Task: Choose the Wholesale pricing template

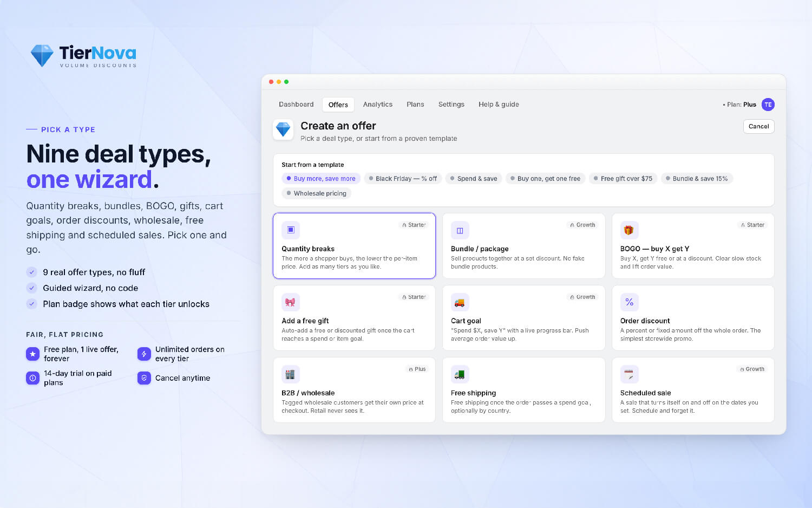Action: (x=316, y=193)
